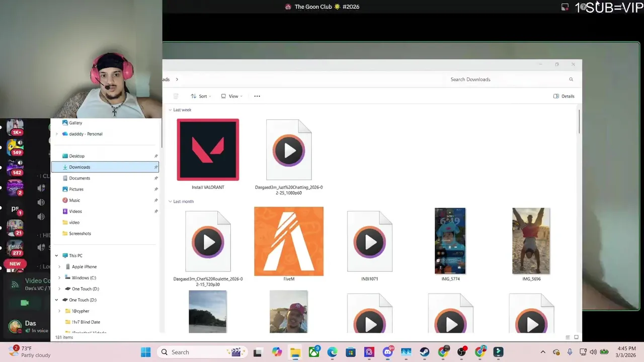Click the Search Downloads field
Image resolution: width=644 pixels, height=362 pixels.
(511, 79)
